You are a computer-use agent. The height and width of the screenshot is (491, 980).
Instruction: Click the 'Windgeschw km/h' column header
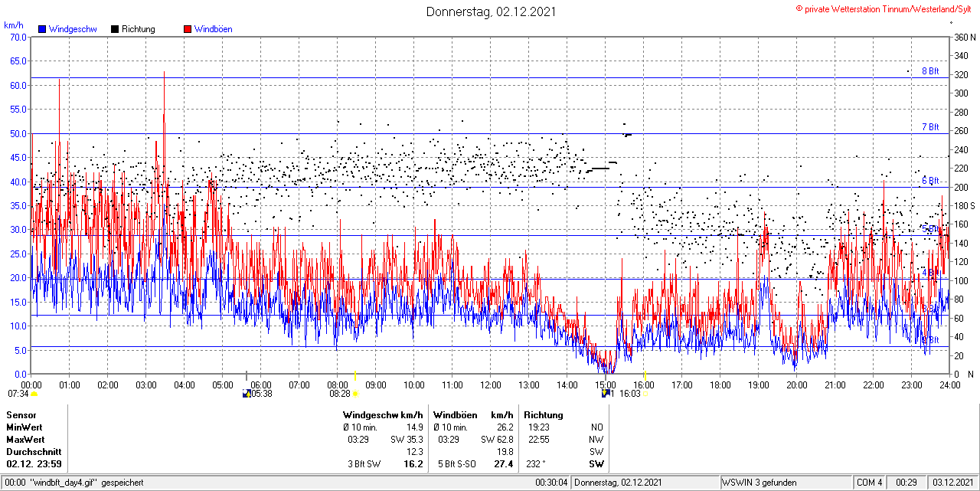point(383,414)
